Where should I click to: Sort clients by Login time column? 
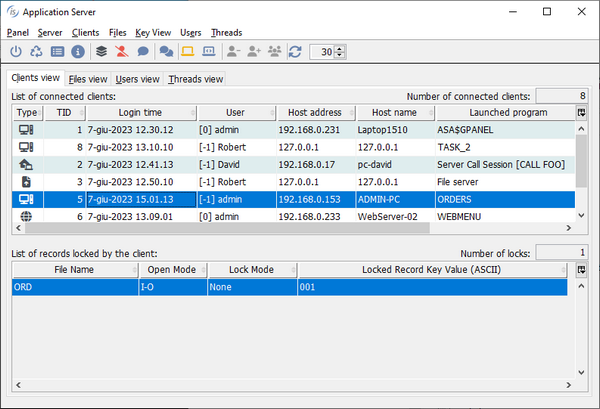click(x=141, y=112)
